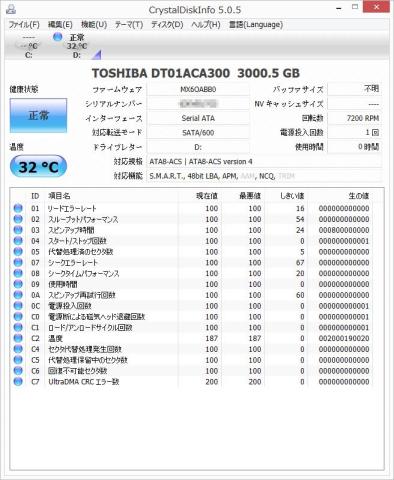Select threshold value 67 in row 07

[300, 263]
